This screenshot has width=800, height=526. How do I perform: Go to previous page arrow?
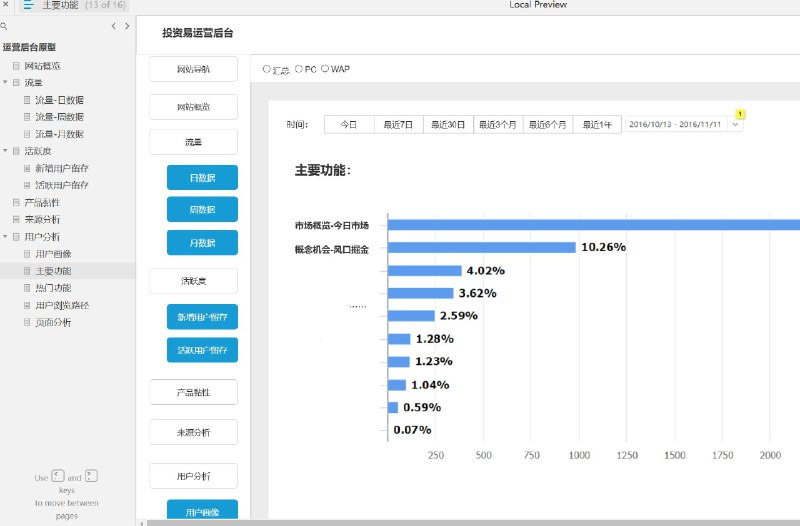[113, 26]
